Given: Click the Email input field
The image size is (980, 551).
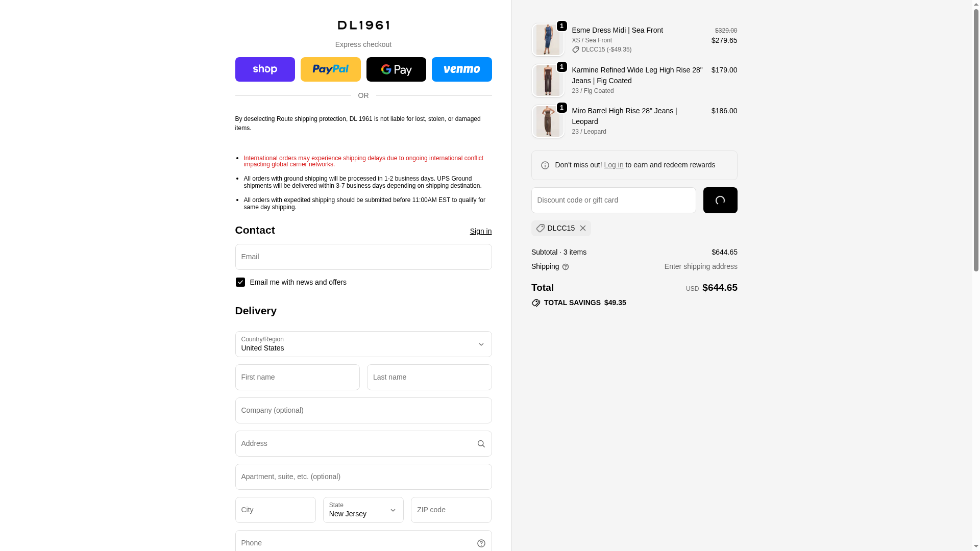Looking at the screenshot, I should tap(363, 257).
